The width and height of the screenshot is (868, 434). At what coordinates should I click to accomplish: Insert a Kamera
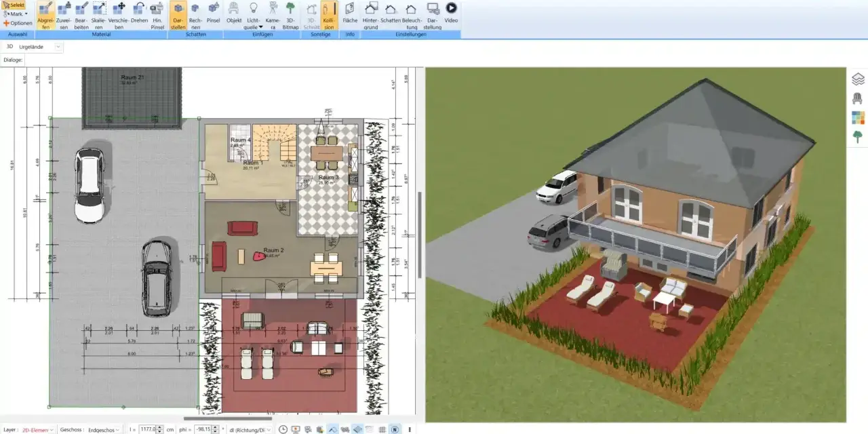coord(273,15)
